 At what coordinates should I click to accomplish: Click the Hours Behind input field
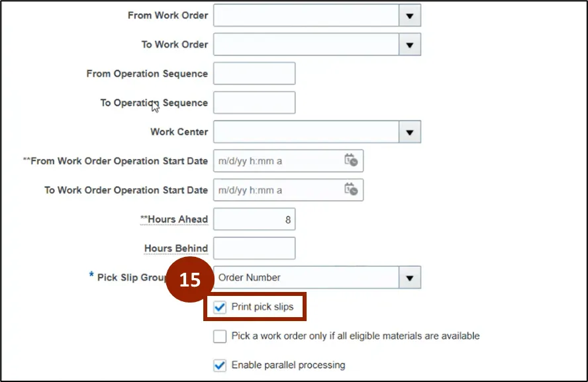tap(254, 248)
